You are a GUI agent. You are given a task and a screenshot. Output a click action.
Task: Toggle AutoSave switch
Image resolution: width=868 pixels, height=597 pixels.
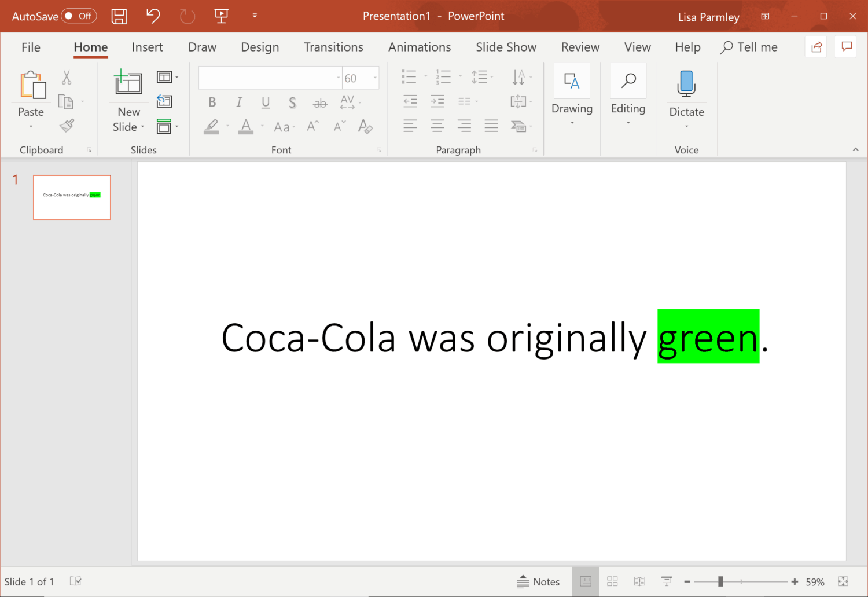79,16
